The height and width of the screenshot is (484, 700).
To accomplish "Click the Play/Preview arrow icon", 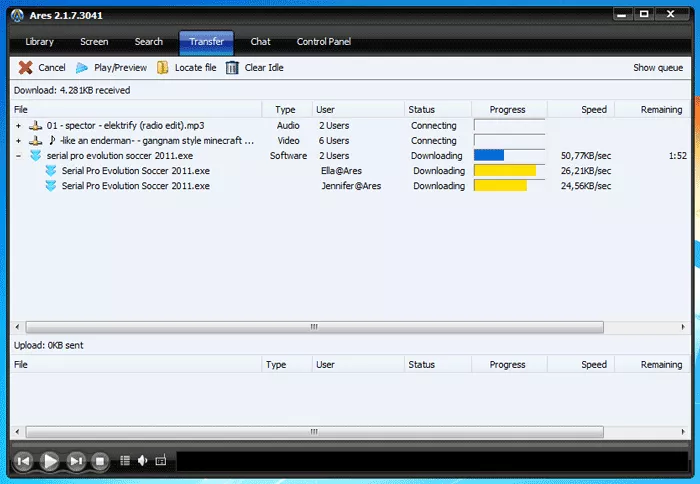I will [82, 68].
